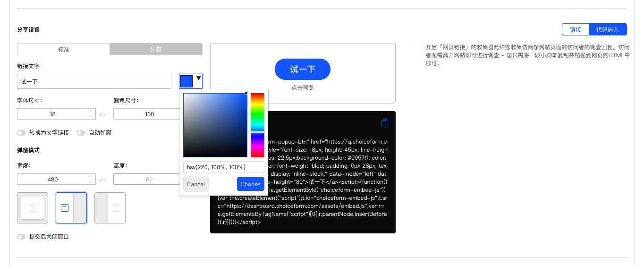The height and width of the screenshot is (266, 644).
Task: Click the rainbow hue slider strip
Action: pos(257,125)
